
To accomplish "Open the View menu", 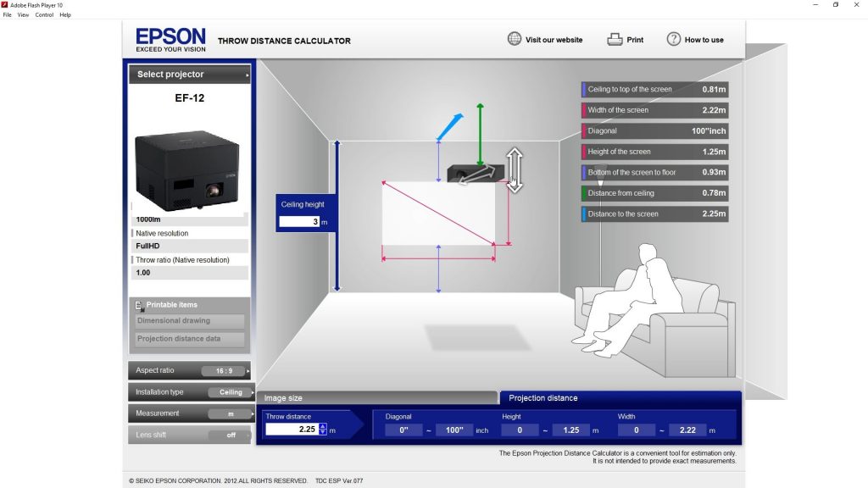I will point(23,15).
